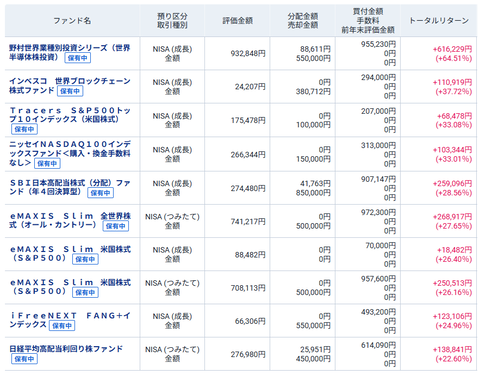Click 保有中 badge for iFreeNEXT FANG+インデックス
Image resolution: width=480 pixels, height=375 pixels.
tap(62, 326)
